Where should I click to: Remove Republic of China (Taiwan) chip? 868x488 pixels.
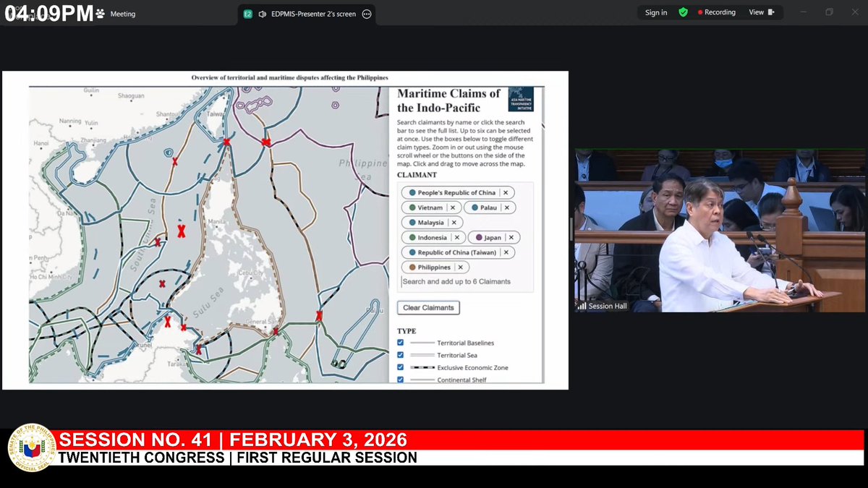[505, 252]
